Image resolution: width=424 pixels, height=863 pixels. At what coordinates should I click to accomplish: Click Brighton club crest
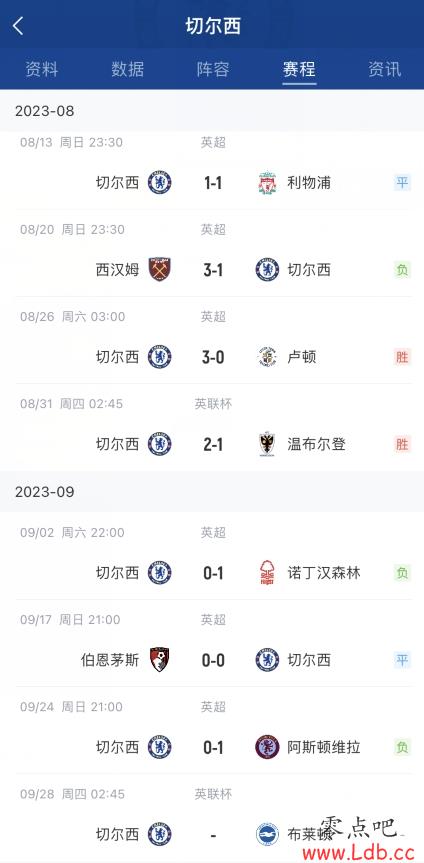click(x=267, y=834)
